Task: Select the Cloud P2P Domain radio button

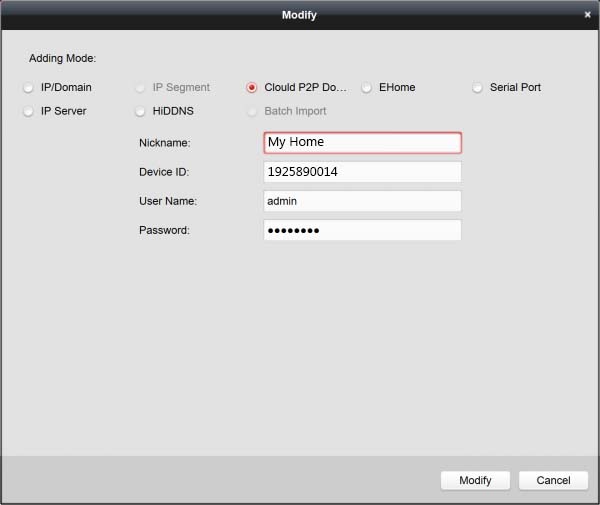Action: tap(252, 88)
